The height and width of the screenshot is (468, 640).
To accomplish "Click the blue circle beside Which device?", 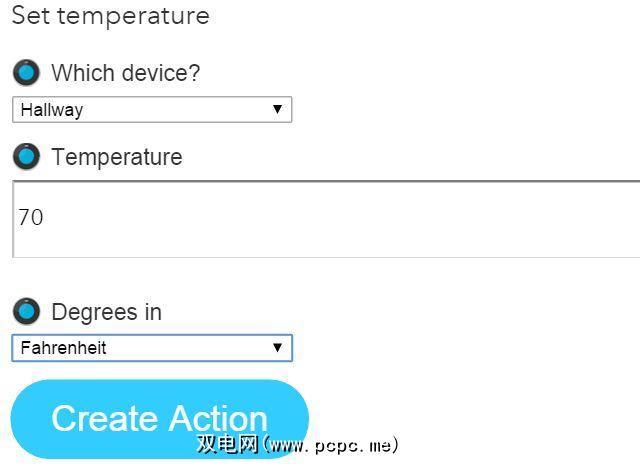I will point(26,72).
